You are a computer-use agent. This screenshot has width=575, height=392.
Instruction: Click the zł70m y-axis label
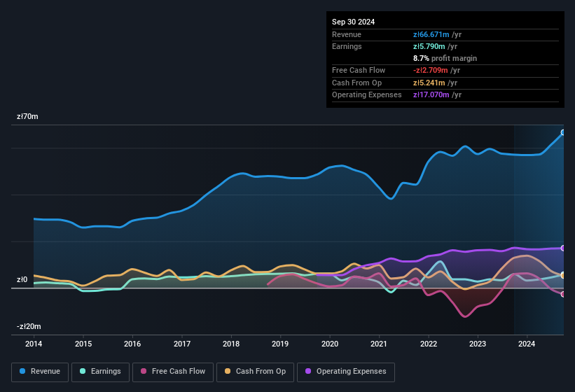coord(27,116)
